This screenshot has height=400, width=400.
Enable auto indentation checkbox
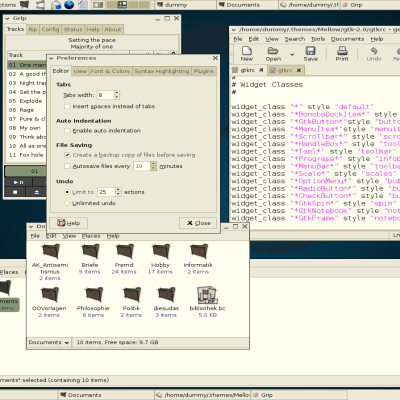pyautogui.click(x=67, y=131)
